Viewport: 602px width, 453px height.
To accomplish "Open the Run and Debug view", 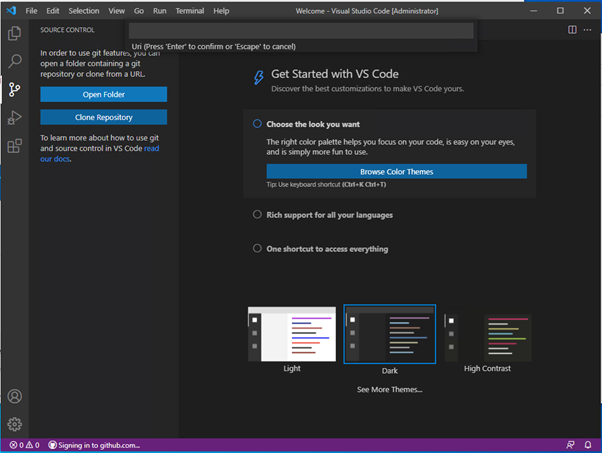I will (x=15, y=118).
